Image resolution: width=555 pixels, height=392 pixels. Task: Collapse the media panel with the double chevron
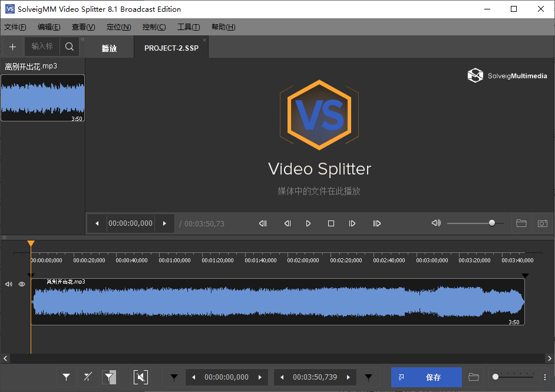point(82,39)
